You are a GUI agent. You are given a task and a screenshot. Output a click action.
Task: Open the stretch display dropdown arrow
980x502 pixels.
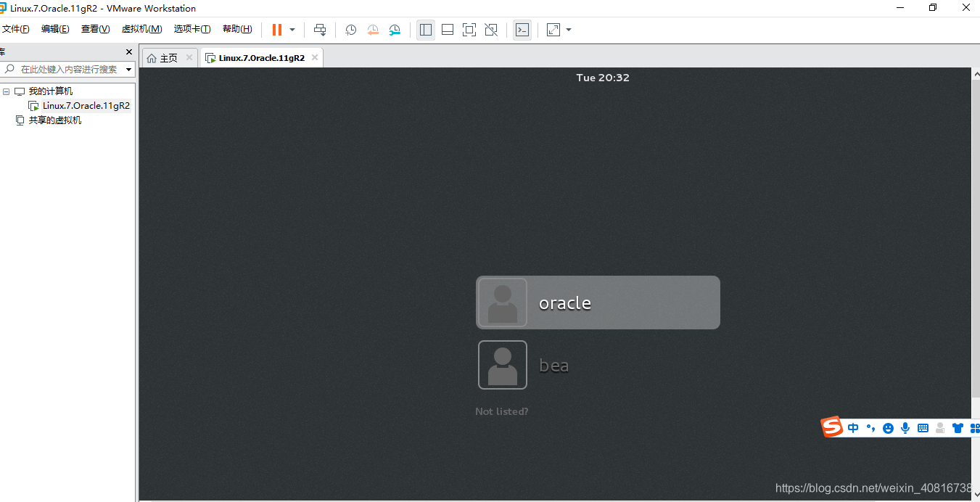click(569, 30)
